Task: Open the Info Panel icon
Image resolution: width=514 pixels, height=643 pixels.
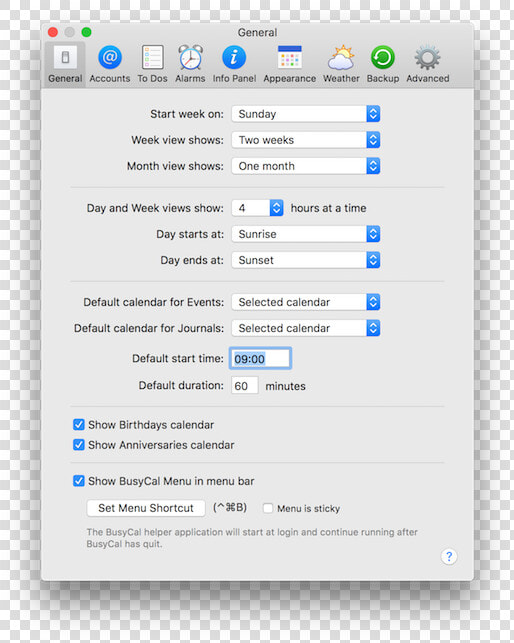Action: coord(234,57)
